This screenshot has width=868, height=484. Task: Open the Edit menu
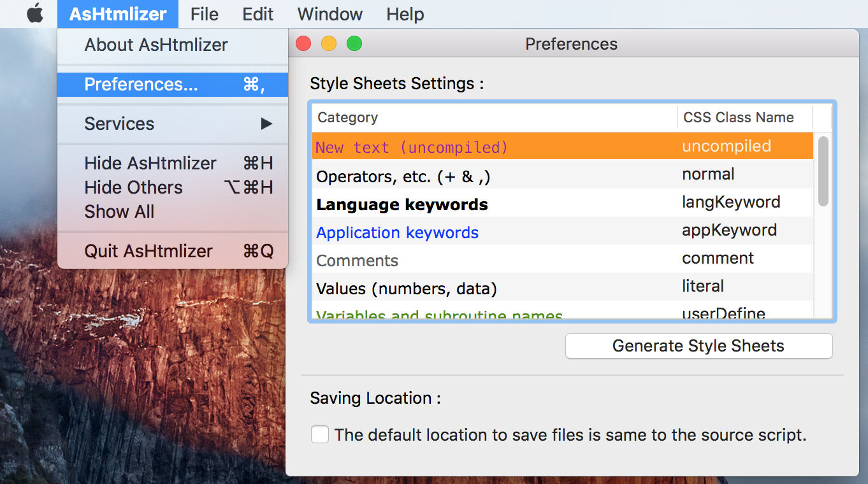257,14
